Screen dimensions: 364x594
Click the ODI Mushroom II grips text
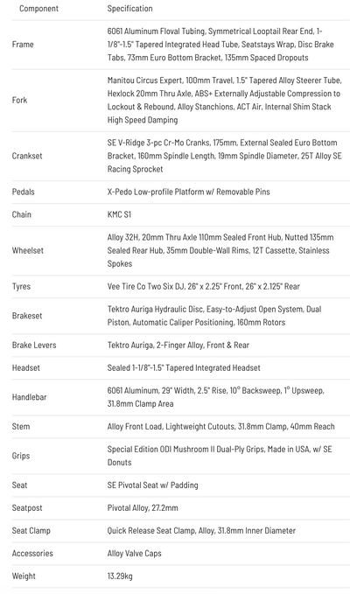point(220,456)
